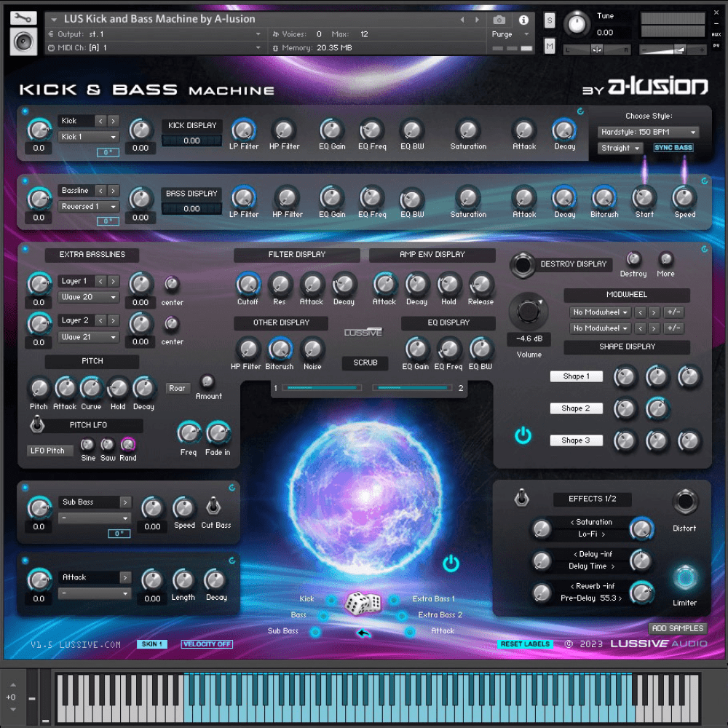The width and height of the screenshot is (728, 728).
Task: Click the Filter Cutoff knob
Action: coord(248,284)
